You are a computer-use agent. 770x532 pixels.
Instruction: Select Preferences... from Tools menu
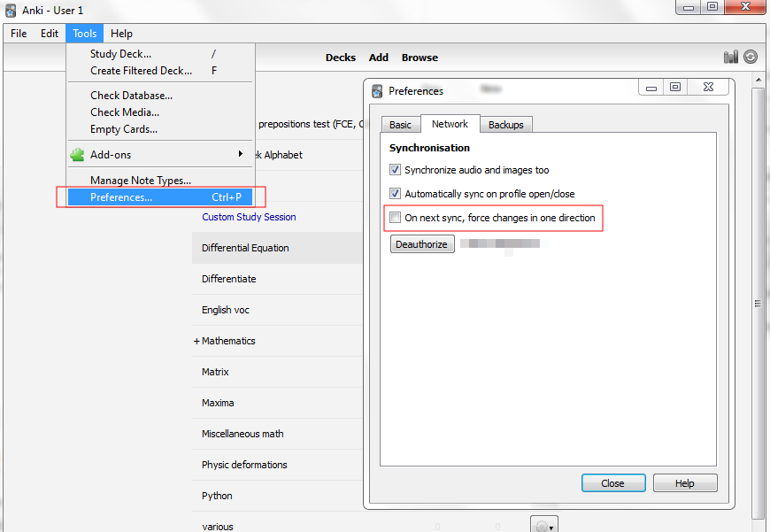tap(121, 197)
